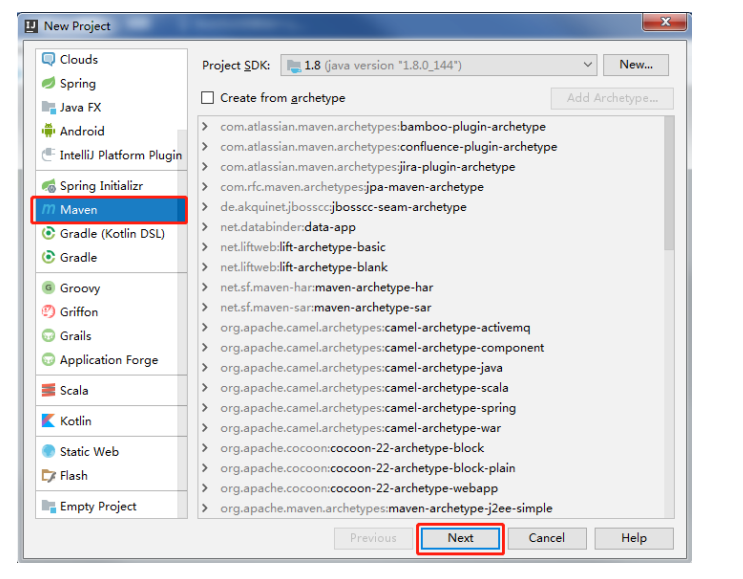The image size is (743, 579).
Task: Select maven-archetype-har row
Action: [x=431, y=287]
